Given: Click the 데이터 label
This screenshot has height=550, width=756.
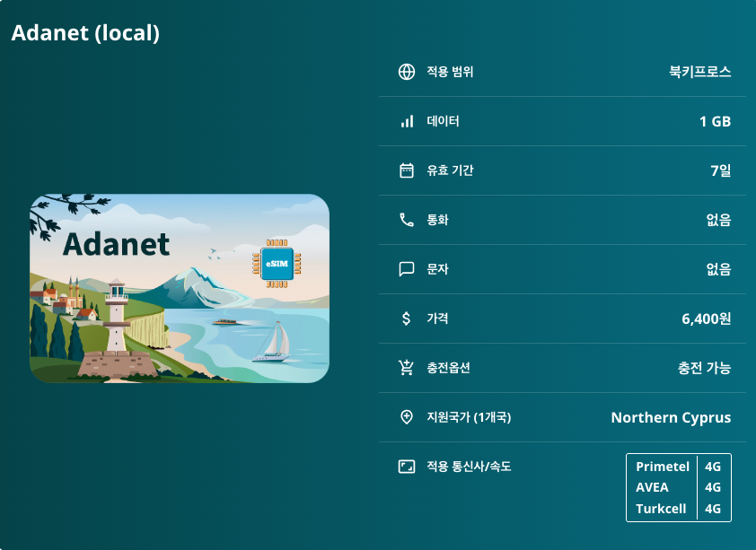Looking at the screenshot, I should click(x=443, y=121).
